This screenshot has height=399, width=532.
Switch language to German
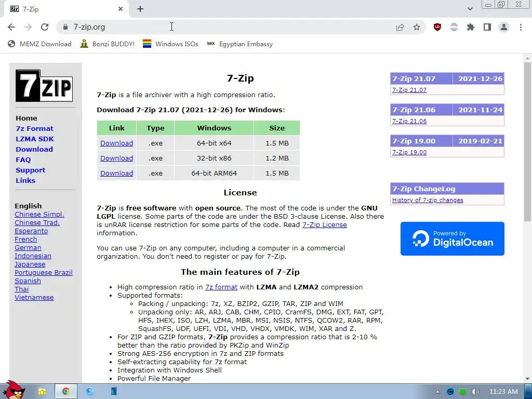[x=28, y=248]
